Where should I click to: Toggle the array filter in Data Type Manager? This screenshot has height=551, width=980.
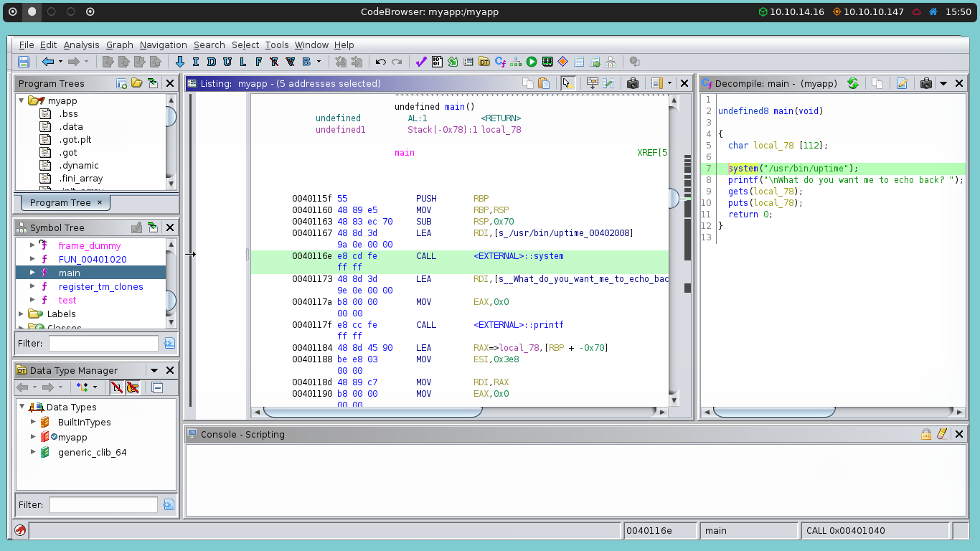coord(116,387)
